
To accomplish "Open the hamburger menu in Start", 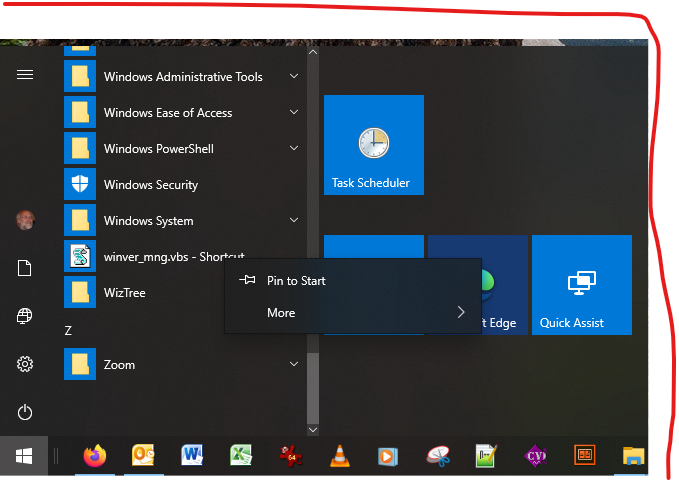I will [x=25, y=75].
